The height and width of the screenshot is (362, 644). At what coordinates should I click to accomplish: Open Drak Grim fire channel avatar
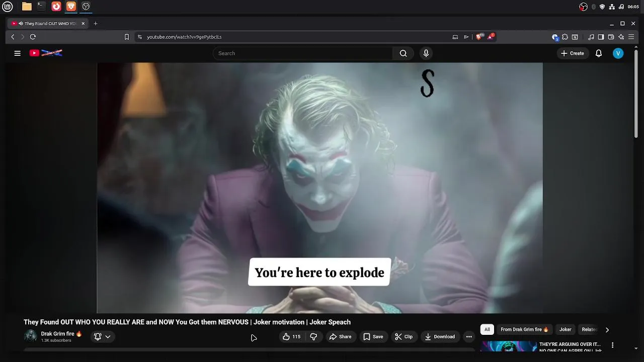pyautogui.click(x=31, y=336)
